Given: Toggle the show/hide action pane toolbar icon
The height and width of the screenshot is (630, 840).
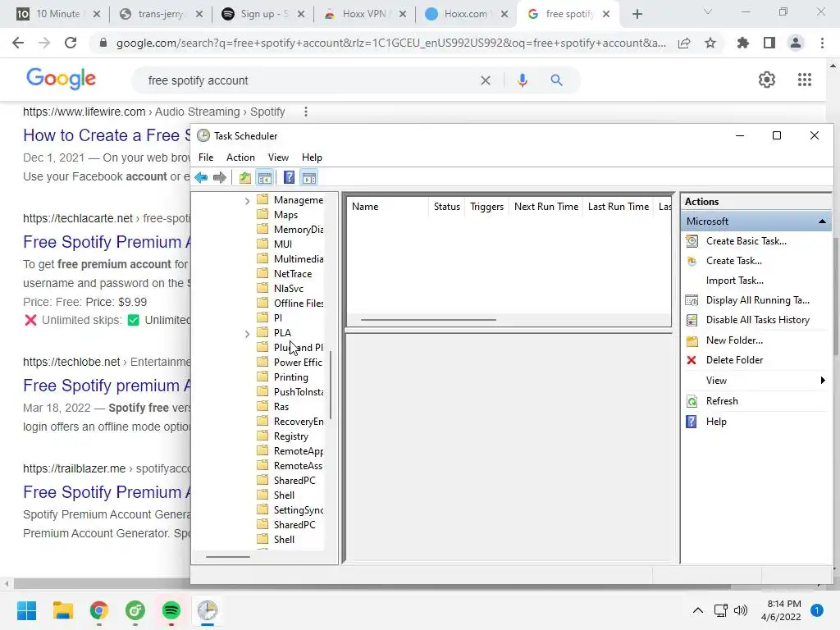Looking at the screenshot, I should 309,177.
